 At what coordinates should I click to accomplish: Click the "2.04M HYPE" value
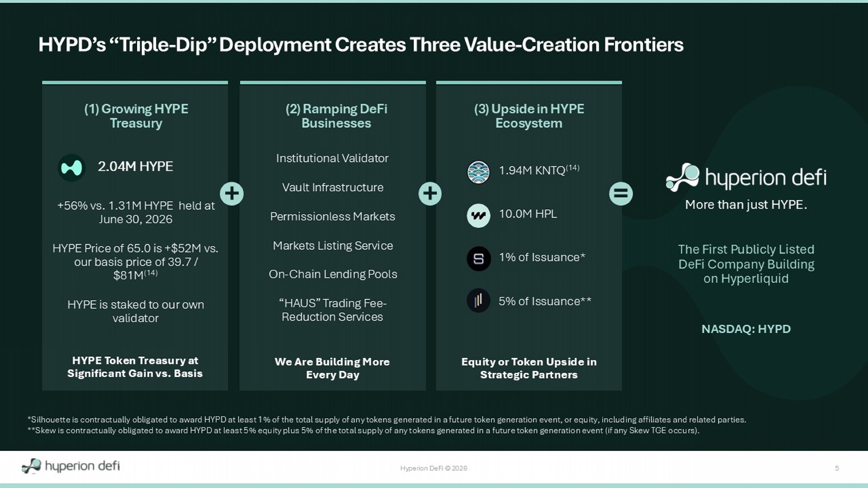pos(135,167)
